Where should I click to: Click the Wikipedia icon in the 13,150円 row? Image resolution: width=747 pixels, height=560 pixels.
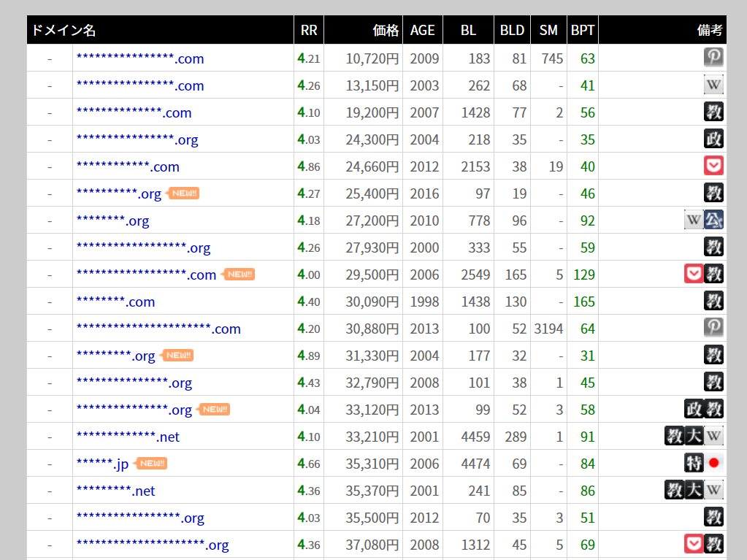pyautogui.click(x=713, y=85)
